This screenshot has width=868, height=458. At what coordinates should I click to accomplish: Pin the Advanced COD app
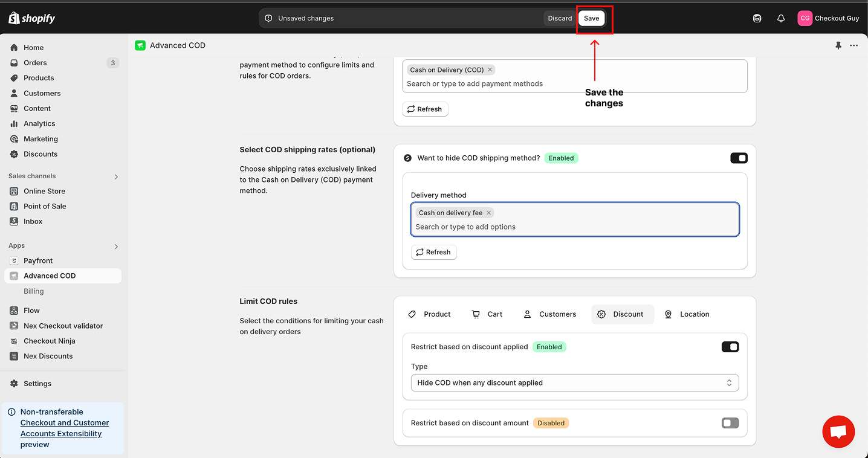point(838,45)
